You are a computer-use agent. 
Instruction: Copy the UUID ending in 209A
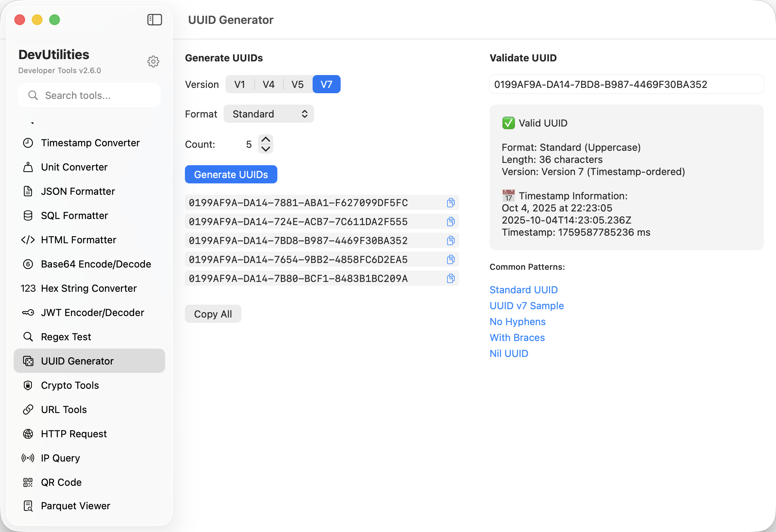tap(451, 279)
